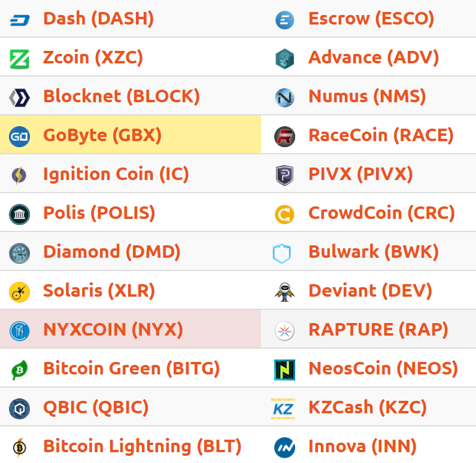
Task: Open the Bitcoin Lightning (BLT) link
Action: click(143, 446)
